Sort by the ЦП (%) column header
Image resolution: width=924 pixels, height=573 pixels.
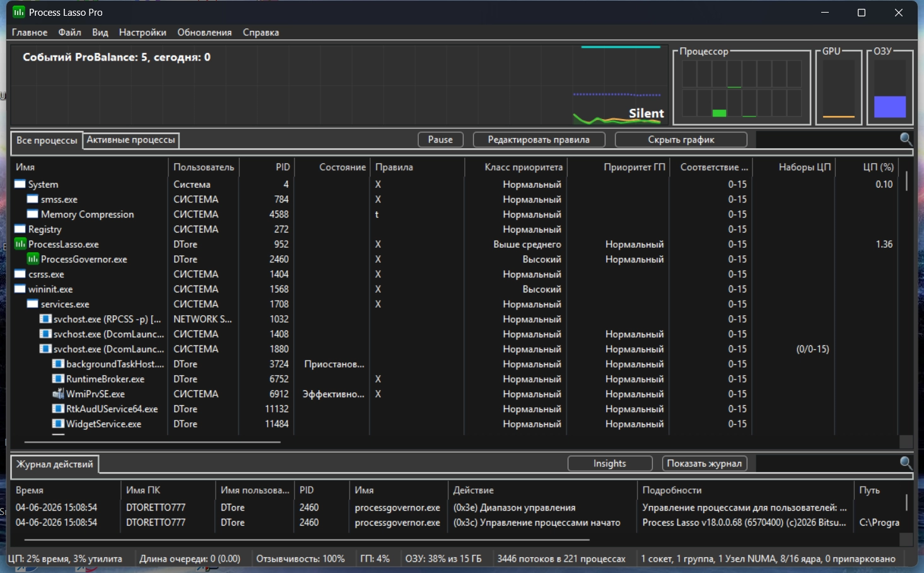pyautogui.click(x=877, y=167)
